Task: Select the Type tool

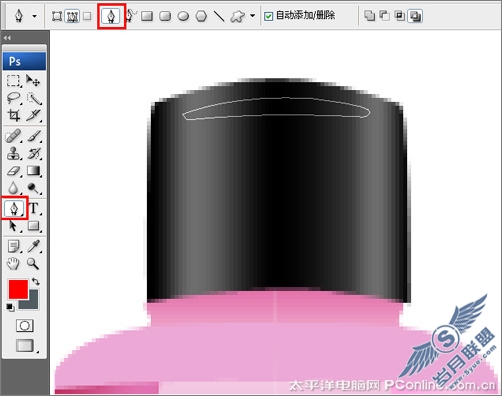Action: coord(34,208)
